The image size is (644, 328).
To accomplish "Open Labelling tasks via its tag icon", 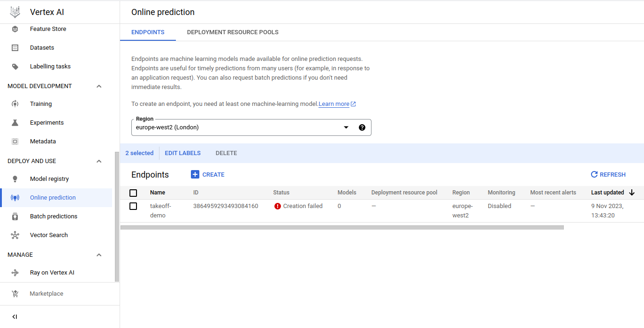I will pos(15,67).
